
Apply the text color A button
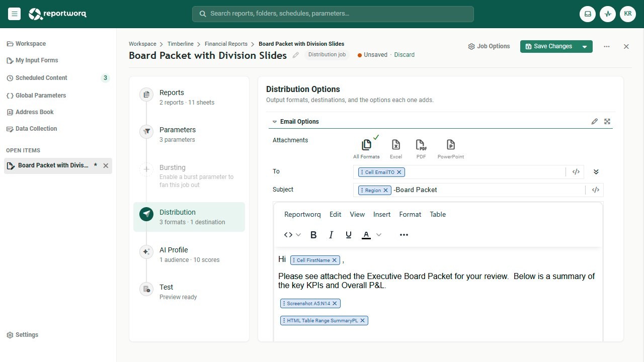pyautogui.click(x=366, y=235)
